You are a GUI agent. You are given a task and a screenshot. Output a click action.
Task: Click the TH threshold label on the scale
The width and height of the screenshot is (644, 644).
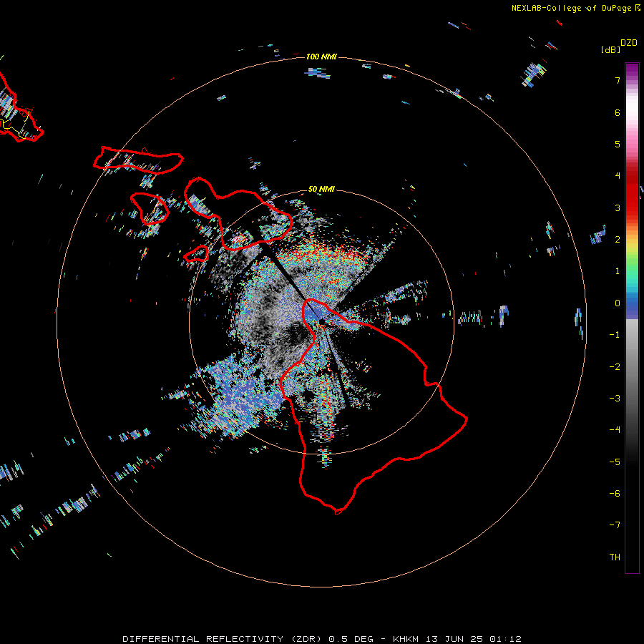tap(615, 557)
